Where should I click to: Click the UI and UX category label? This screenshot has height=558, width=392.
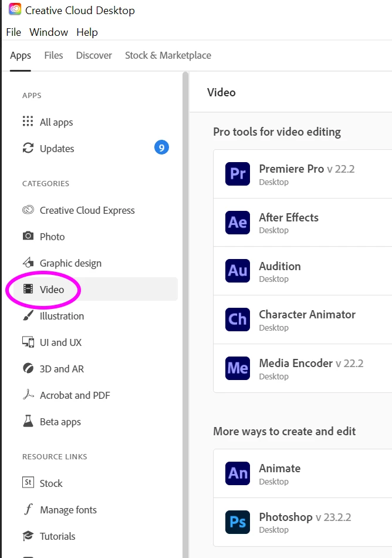click(60, 342)
